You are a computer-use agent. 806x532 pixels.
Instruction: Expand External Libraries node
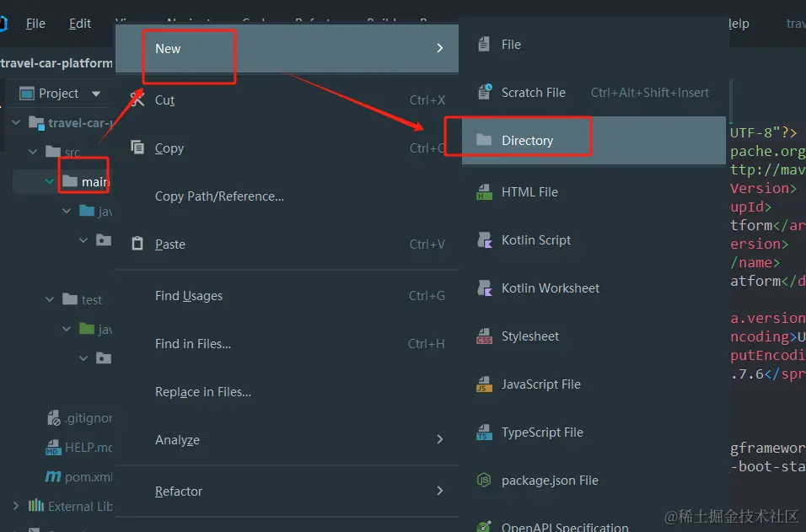(16, 506)
